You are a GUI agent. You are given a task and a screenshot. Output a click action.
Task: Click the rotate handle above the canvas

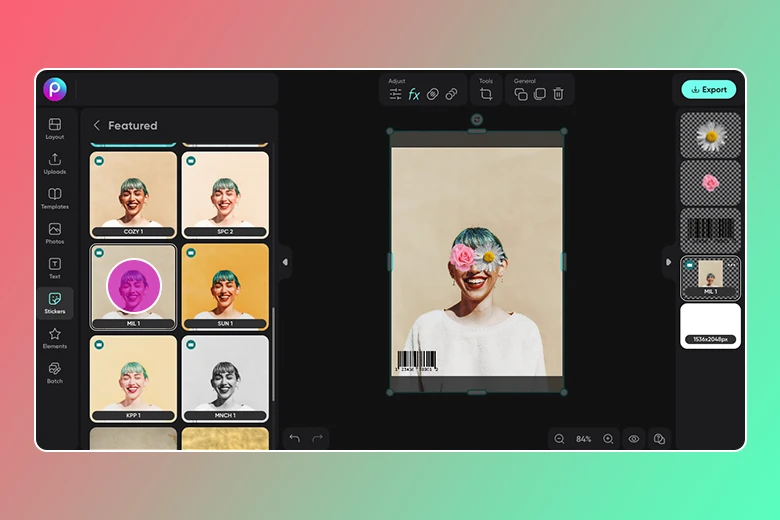click(x=477, y=120)
